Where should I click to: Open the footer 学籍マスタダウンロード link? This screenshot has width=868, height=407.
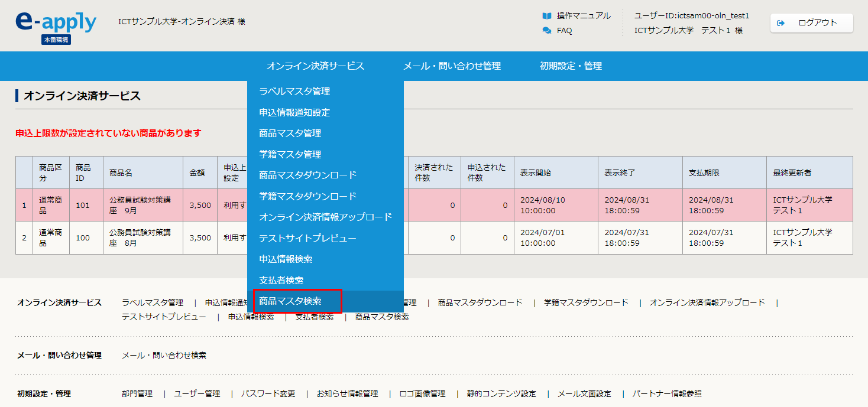coord(586,302)
